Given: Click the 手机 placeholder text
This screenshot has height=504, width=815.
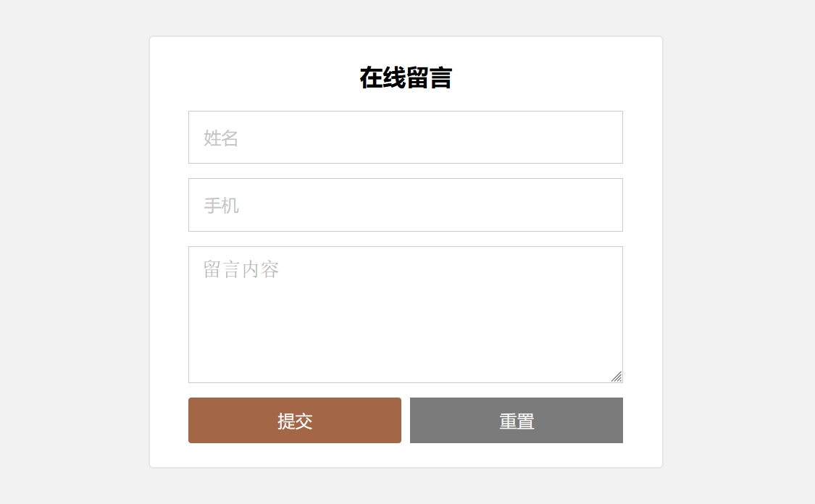Looking at the screenshot, I should pos(221,206).
